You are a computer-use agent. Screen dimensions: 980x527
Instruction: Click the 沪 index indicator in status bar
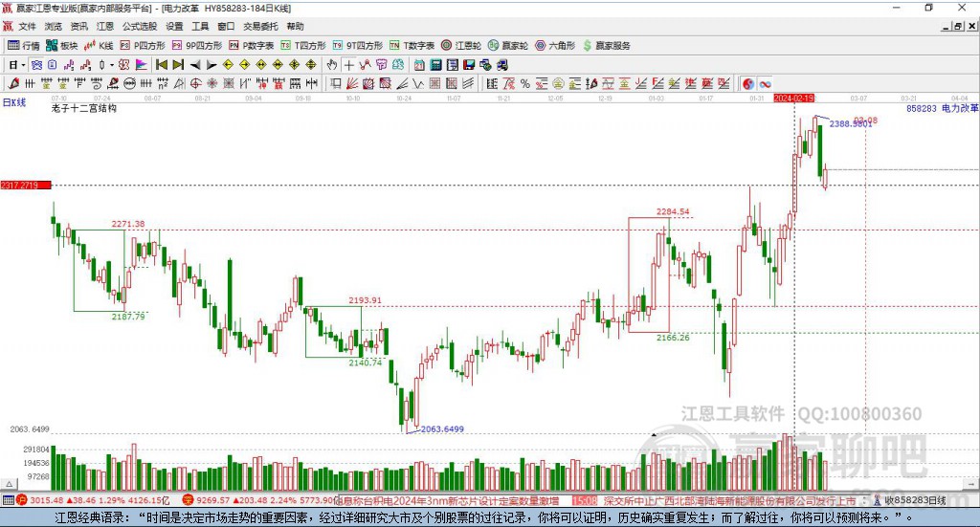22,500
